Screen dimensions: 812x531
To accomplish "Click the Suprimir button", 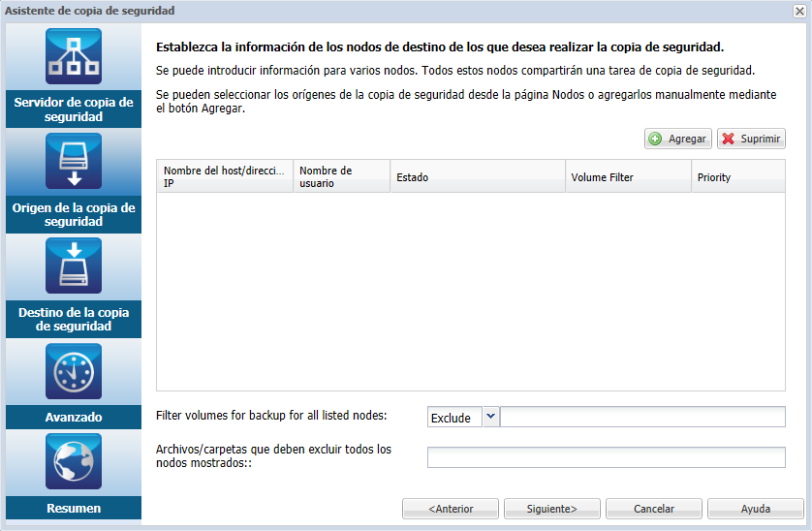I will pyautogui.click(x=751, y=139).
